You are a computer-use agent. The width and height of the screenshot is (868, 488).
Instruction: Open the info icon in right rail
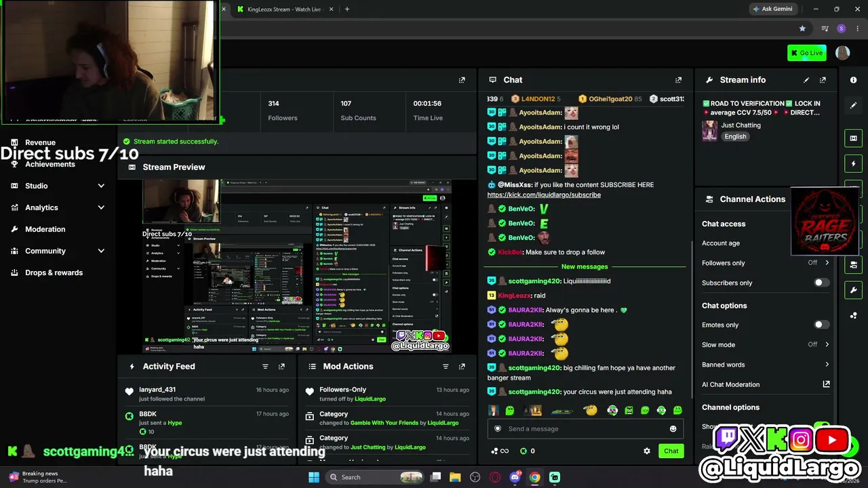pyautogui.click(x=853, y=80)
